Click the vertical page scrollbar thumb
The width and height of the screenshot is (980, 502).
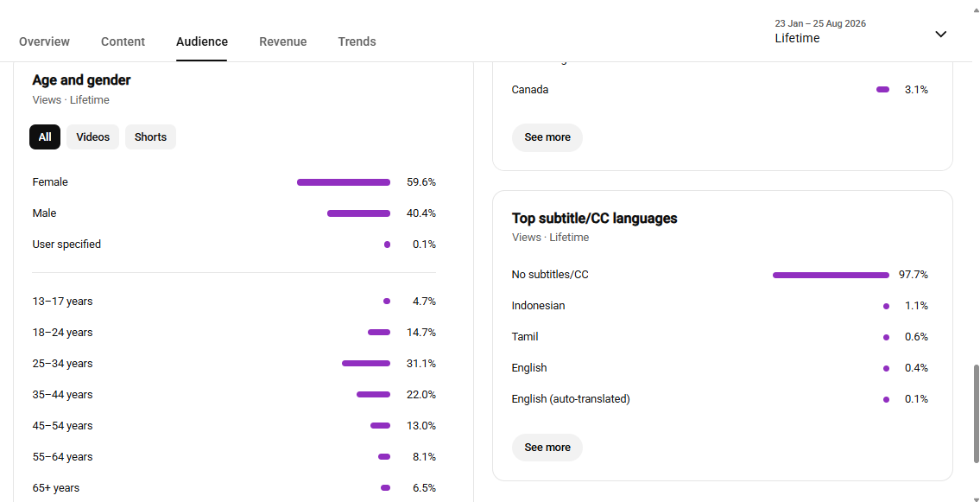976,414
